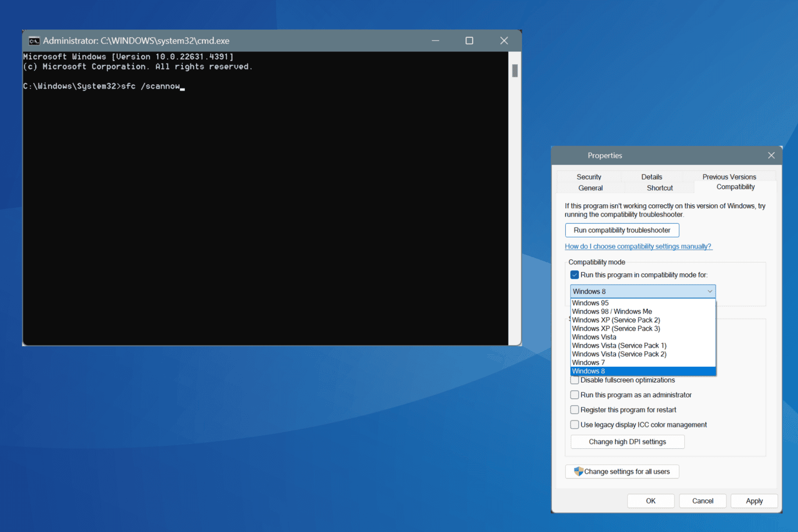Switch to the Details tab

pyautogui.click(x=651, y=177)
